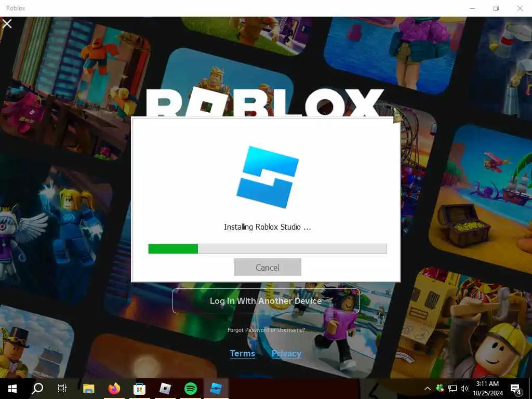
Task: Minimize the Roblox window
Action: point(472,8)
